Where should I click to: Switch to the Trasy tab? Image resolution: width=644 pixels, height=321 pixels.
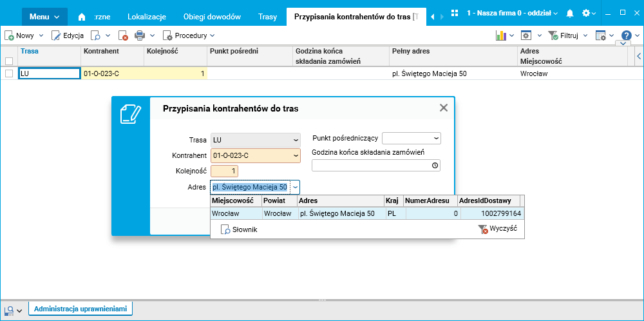(267, 17)
